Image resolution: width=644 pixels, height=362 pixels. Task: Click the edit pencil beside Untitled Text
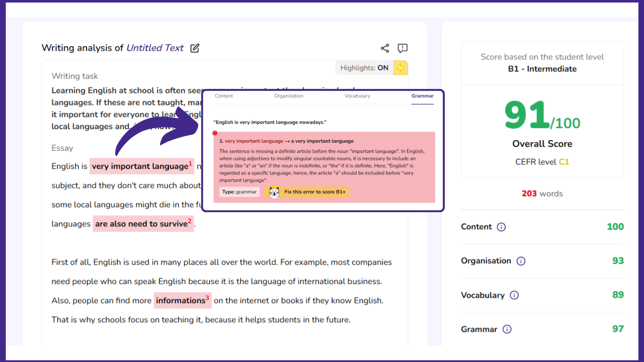click(x=195, y=48)
